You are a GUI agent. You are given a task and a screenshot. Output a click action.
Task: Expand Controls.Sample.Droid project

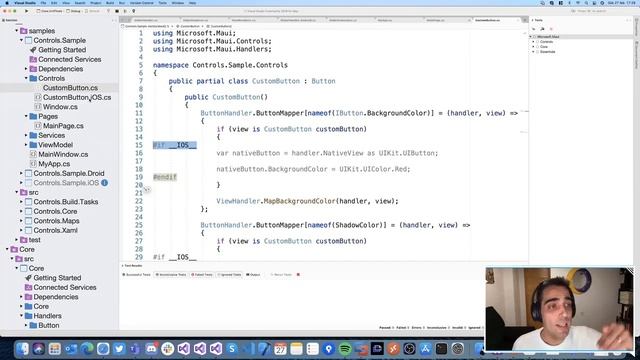(x=21, y=173)
